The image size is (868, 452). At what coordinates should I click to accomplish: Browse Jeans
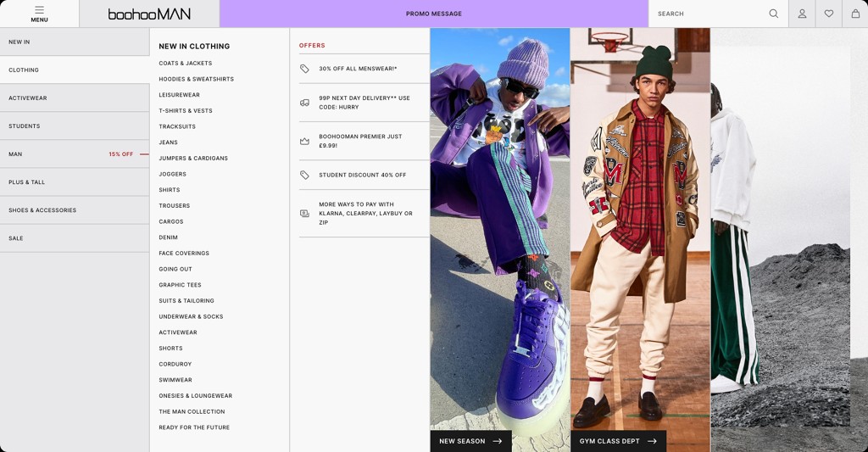pos(169,142)
